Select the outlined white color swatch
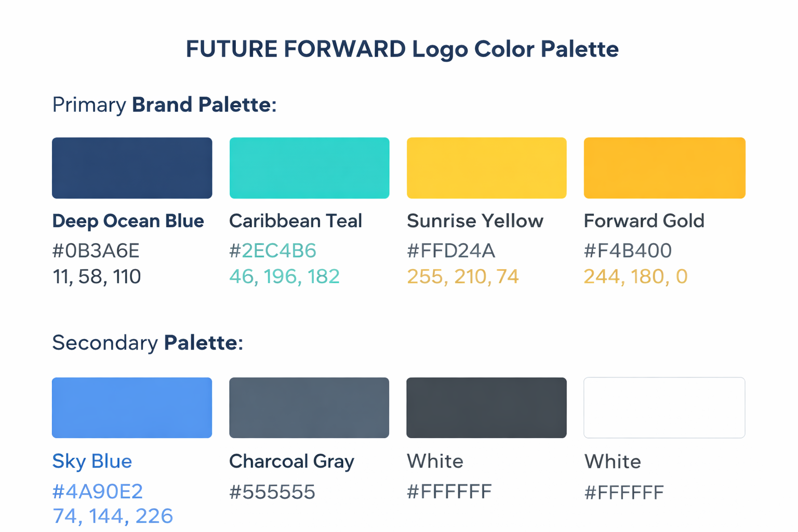Image resolution: width=798 pixels, height=532 pixels. [664, 408]
